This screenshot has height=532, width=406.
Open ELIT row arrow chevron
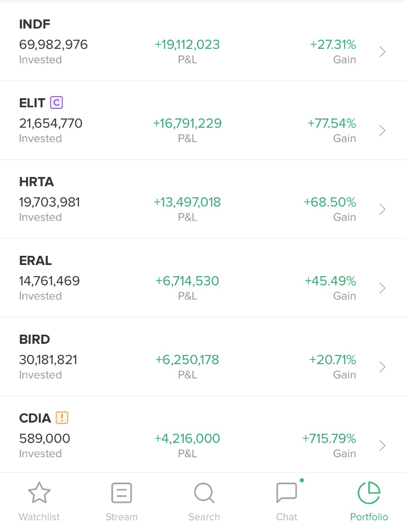(383, 131)
